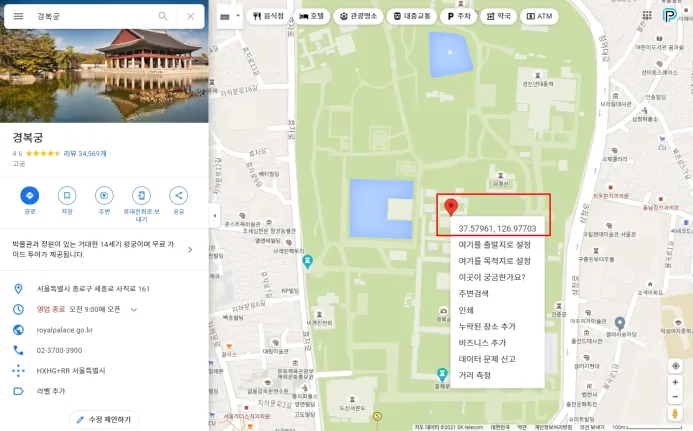This screenshot has width=693, height=431.
Task: Select the ATM chip
Action: [x=540, y=16]
